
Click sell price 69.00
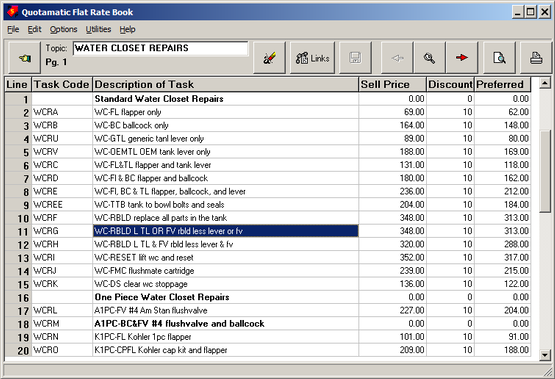(393, 113)
